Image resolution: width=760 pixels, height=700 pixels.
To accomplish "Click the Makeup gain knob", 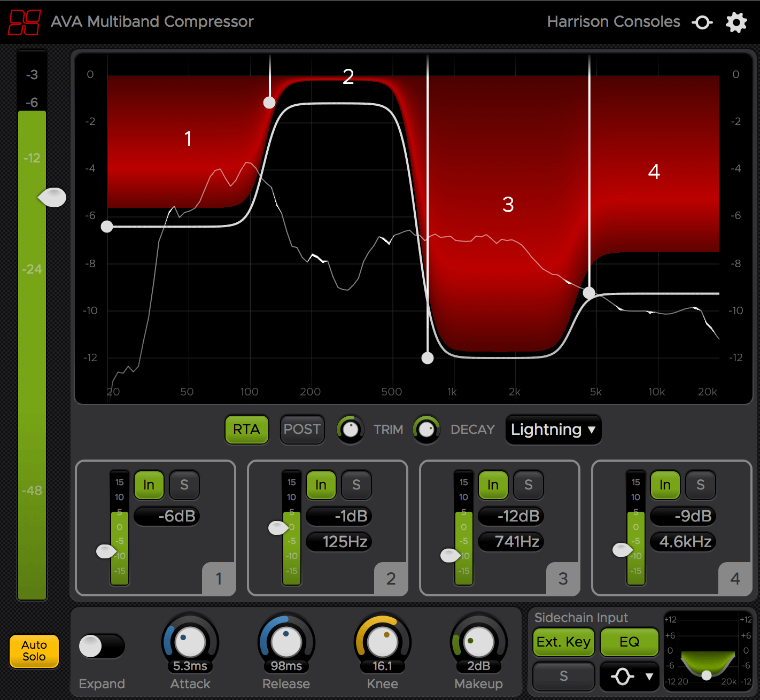I will tap(478, 641).
